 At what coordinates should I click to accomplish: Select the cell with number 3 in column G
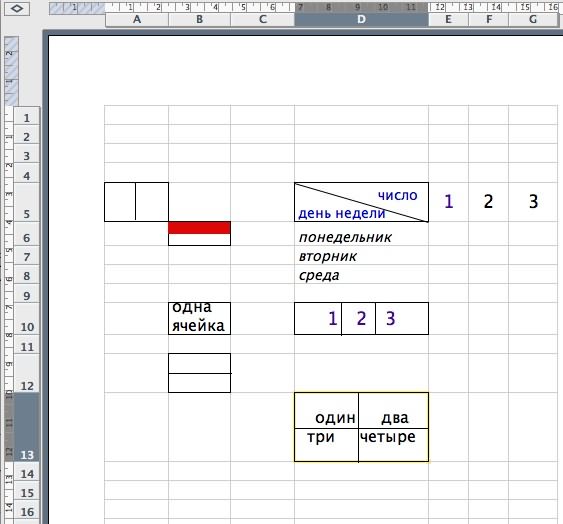(533, 202)
